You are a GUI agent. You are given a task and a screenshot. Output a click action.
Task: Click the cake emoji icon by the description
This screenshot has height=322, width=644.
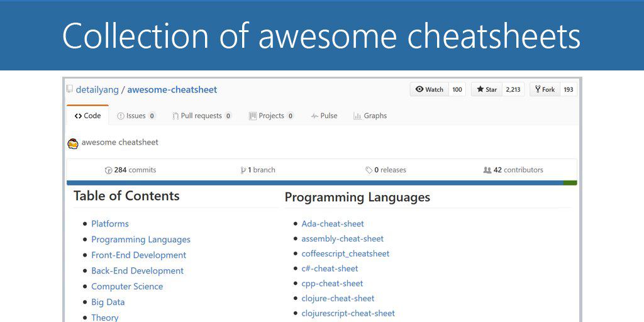(x=73, y=143)
